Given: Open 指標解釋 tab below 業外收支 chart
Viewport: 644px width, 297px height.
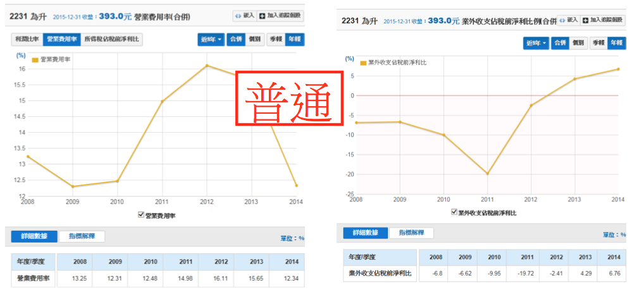Looking at the screenshot, I should coord(411,233).
